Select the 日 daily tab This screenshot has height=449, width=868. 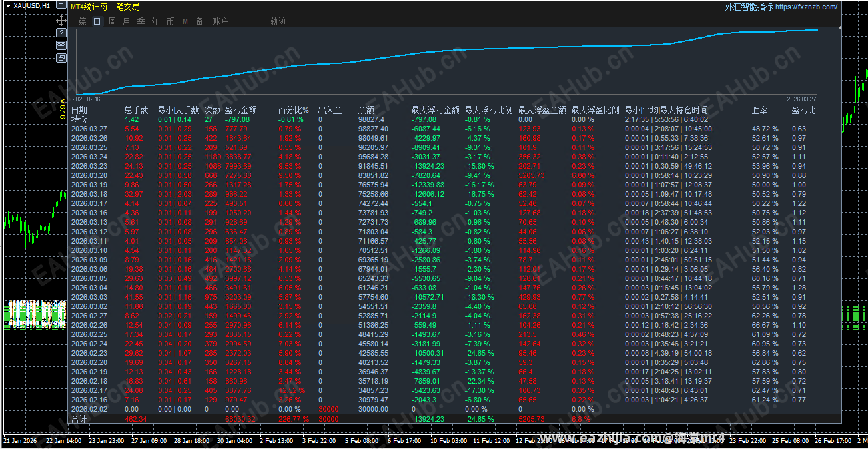[97, 21]
